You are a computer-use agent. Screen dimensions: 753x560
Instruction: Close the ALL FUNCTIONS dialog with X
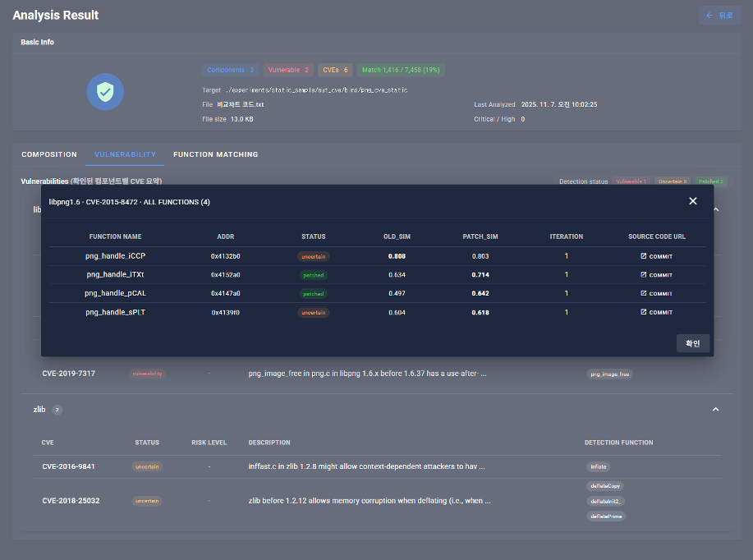tap(692, 201)
